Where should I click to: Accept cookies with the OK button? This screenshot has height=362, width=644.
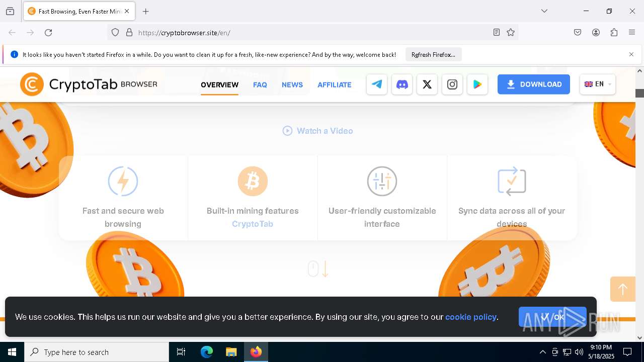click(552, 317)
